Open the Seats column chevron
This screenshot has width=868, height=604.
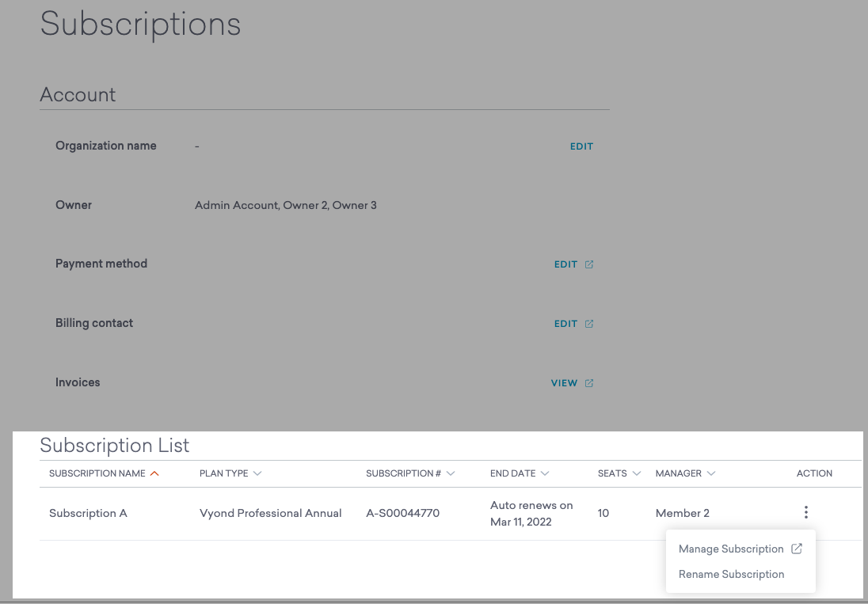[x=637, y=473]
